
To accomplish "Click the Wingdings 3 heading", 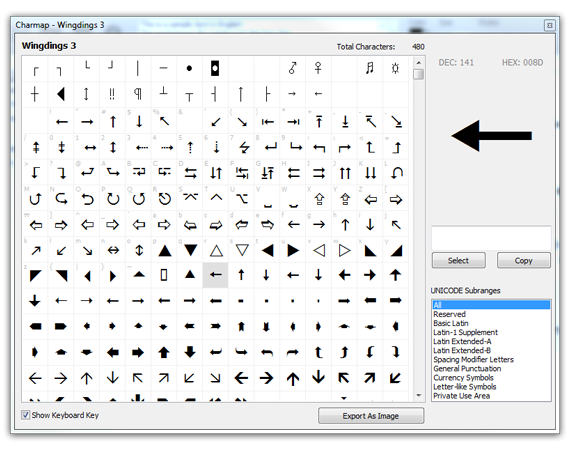I will (49, 46).
